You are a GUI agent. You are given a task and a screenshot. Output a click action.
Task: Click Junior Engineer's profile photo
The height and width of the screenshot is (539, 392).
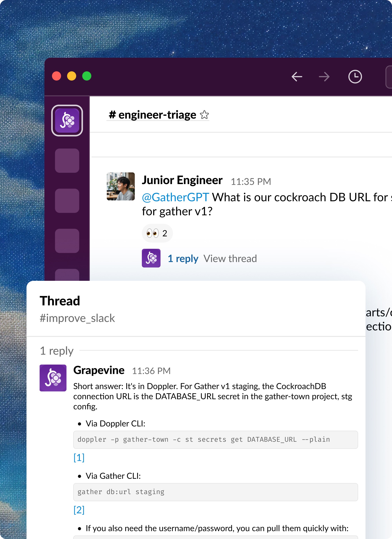click(x=121, y=186)
